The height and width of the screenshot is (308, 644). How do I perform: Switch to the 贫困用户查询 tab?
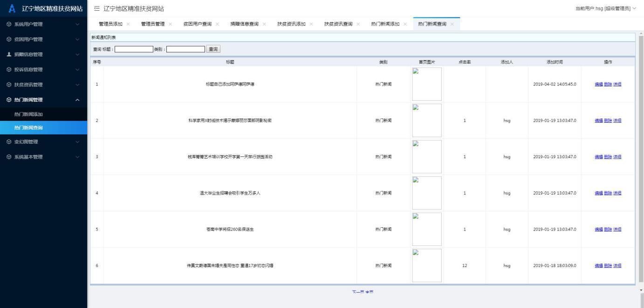pyautogui.click(x=197, y=24)
